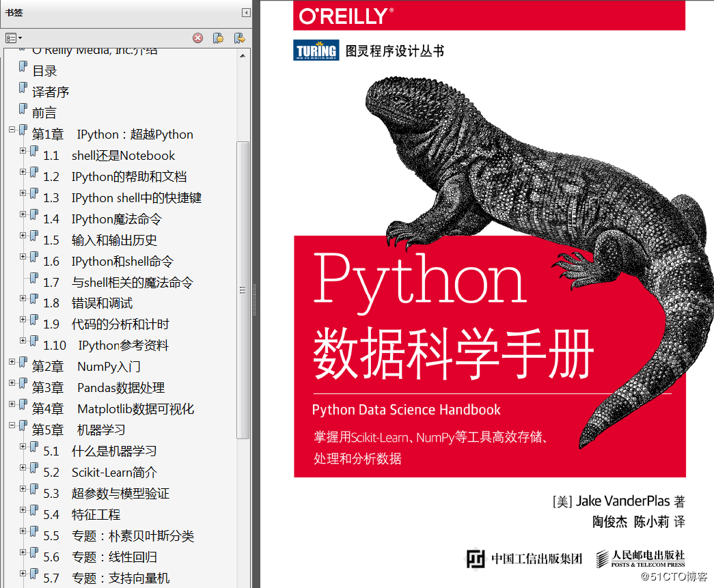The image size is (714, 588).
Task: Go to bookmark 第5章 机器学习
Action: (x=79, y=430)
